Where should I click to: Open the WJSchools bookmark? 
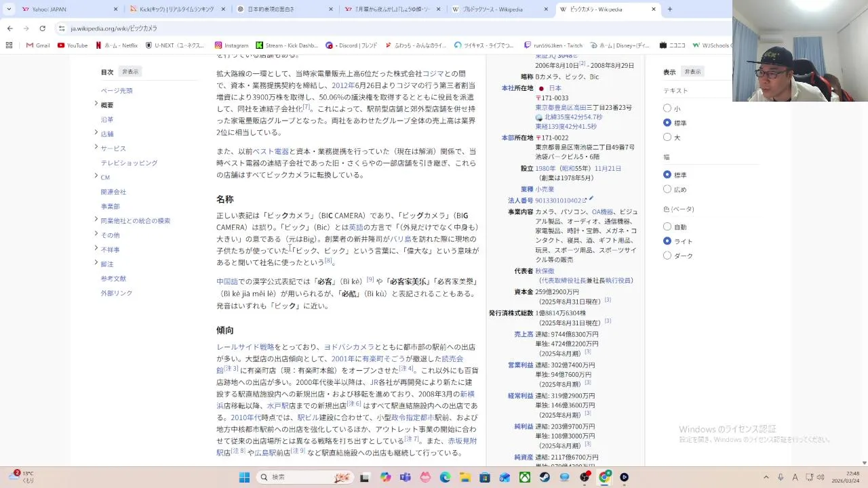712,45
